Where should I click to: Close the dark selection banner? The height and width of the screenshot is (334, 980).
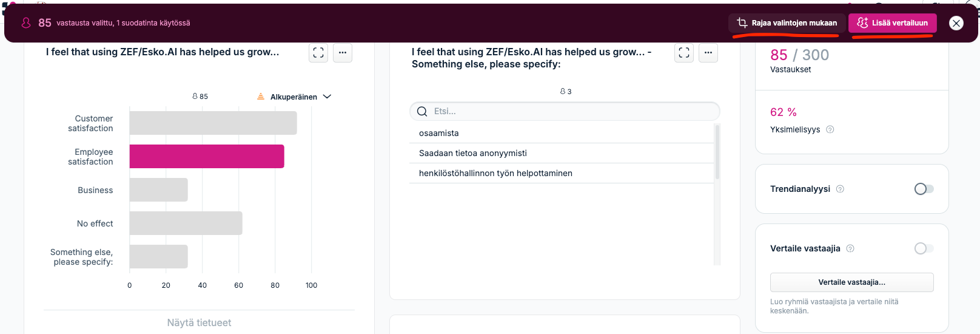[x=956, y=23]
